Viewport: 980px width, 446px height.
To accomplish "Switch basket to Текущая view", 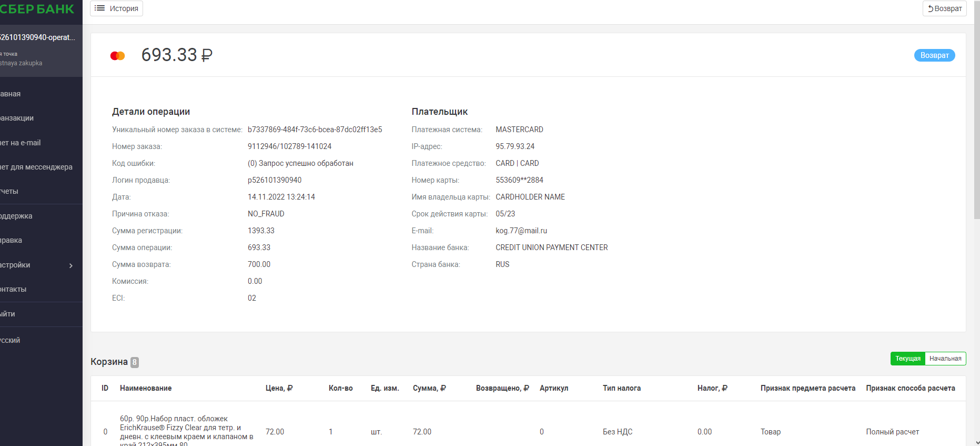I will pyautogui.click(x=907, y=359).
